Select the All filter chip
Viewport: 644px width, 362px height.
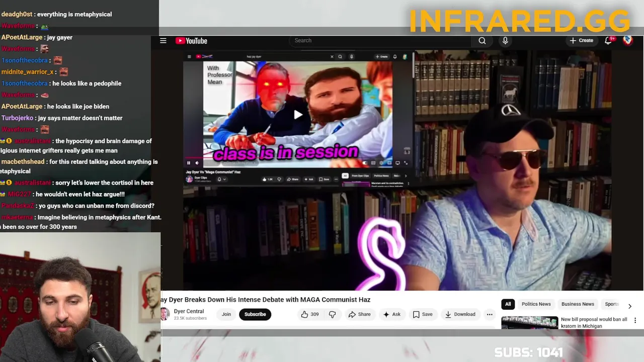click(x=508, y=304)
